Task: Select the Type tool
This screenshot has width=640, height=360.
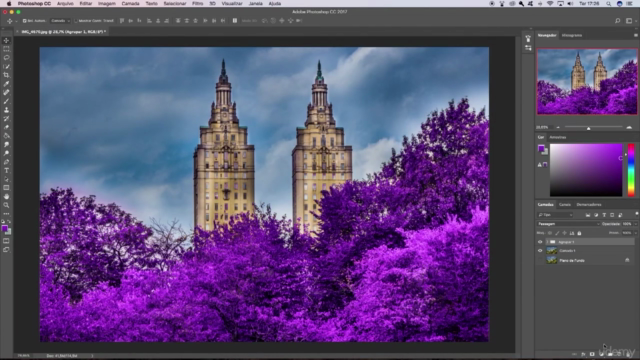Action: coord(6,171)
